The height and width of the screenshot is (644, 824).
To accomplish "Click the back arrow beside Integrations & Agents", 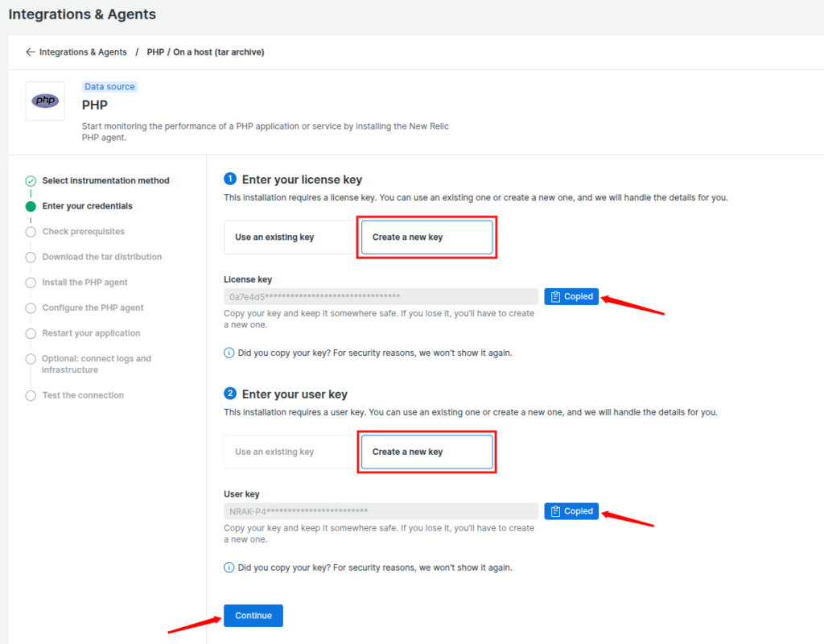I will 30,52.
